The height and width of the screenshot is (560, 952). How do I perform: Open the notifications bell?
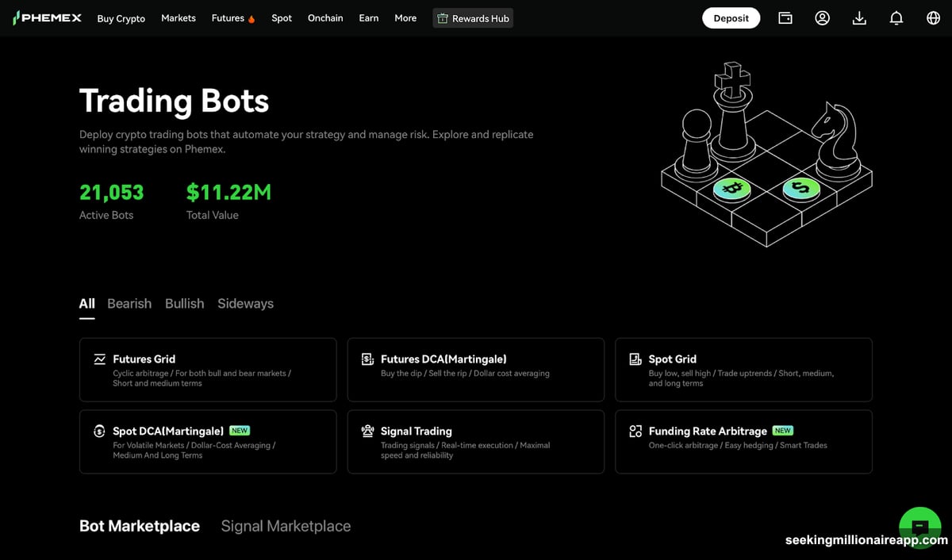tap(896, 17)
